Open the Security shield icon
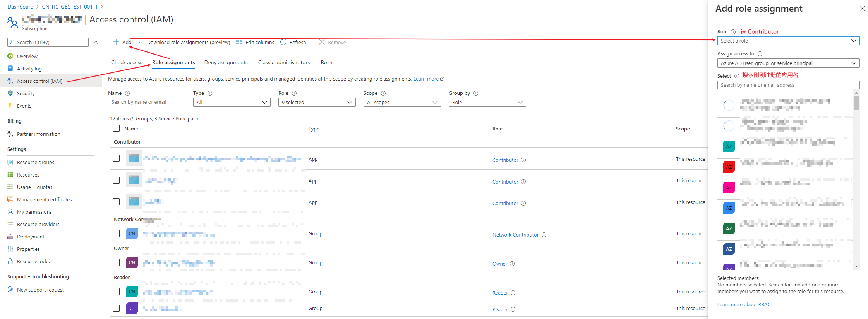 tap(10, 93)
